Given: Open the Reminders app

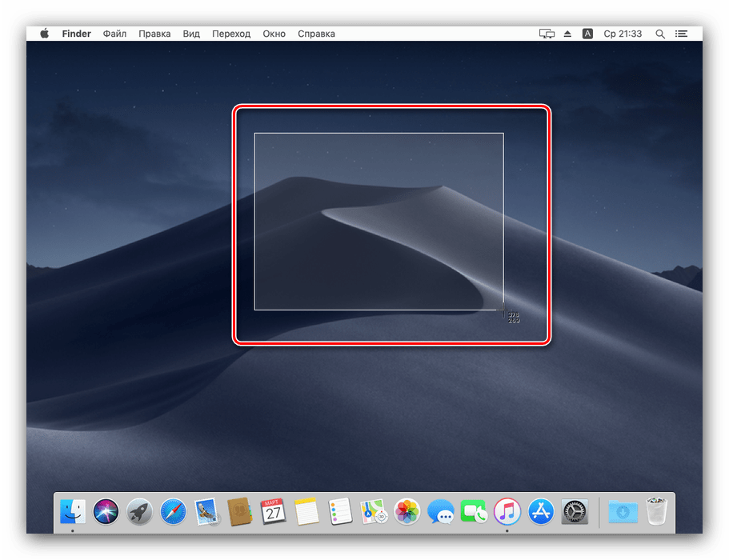Looking at the screenshot, I should click(x=339, y=512).
